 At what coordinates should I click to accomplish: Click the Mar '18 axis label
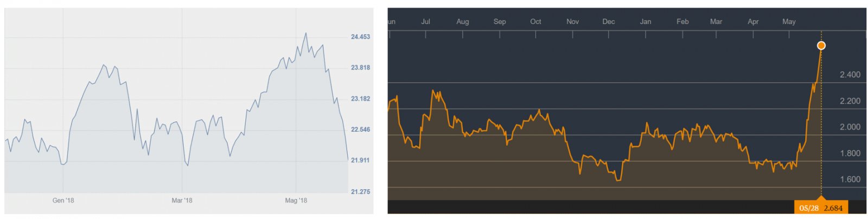pos(182,201)
